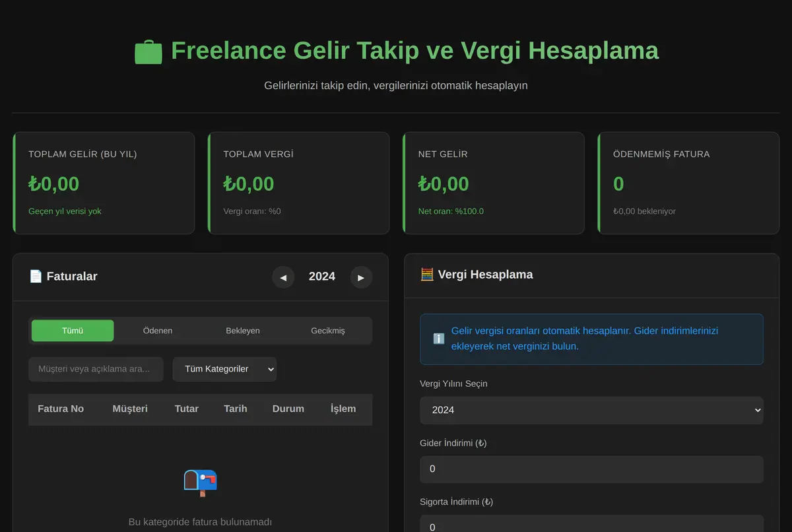Click the info icon in blue notice
Screen dimensions: 792x532
439,339
